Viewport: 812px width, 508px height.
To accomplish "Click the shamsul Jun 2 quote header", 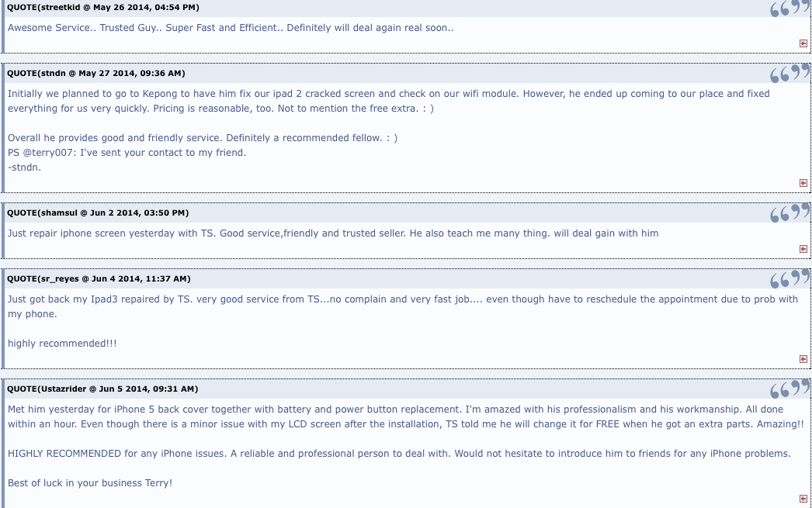I will click(98, 213).
